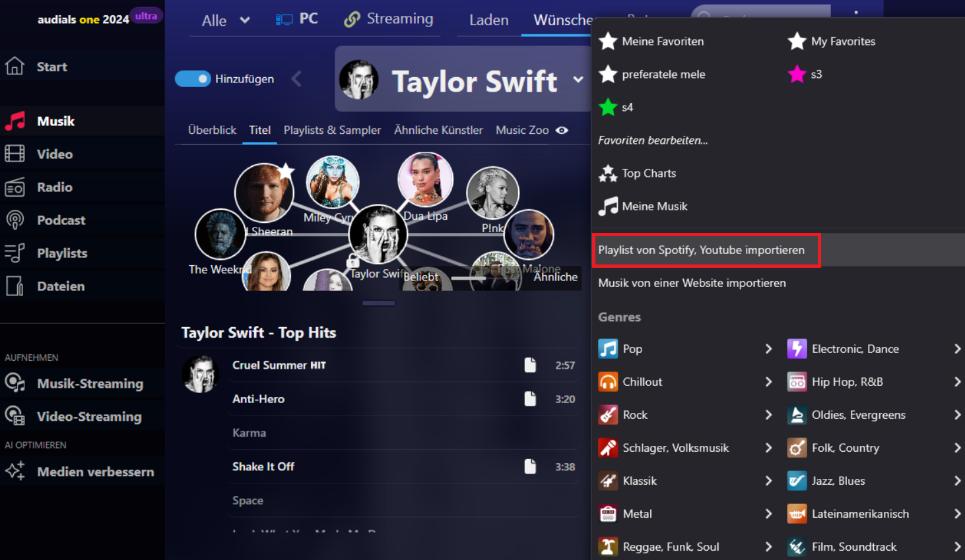965x560 pixels.
Task: Click Dua Lipa artist bubble
Action: [426, 179]
